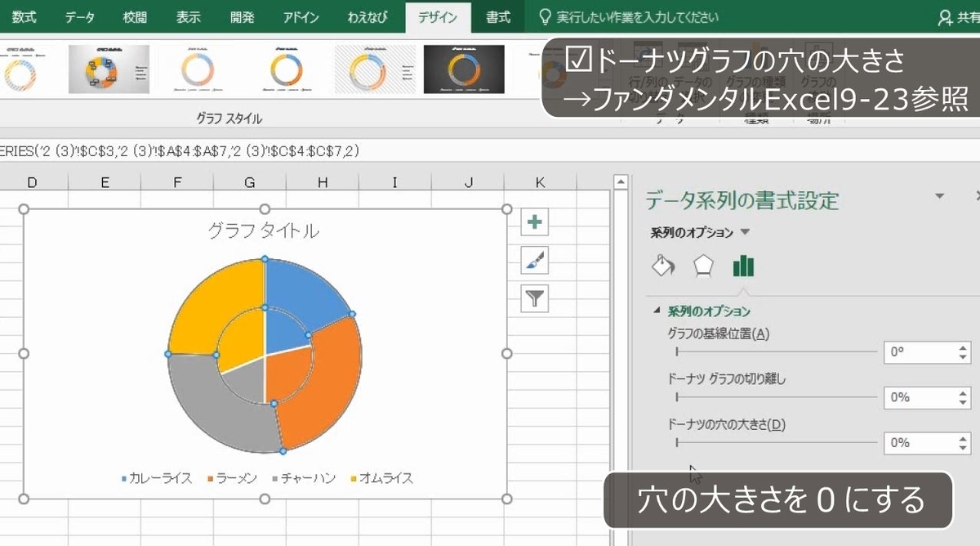Click the top-middle chart resize handle
This screenshot has height=546, width=980.
point(265,209)
